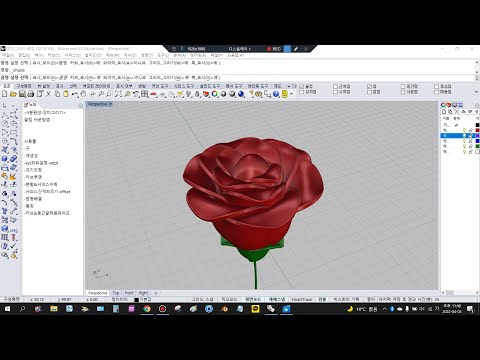
Task: Select the blue box solid tool in left toolbar
Action: point(5,159)
